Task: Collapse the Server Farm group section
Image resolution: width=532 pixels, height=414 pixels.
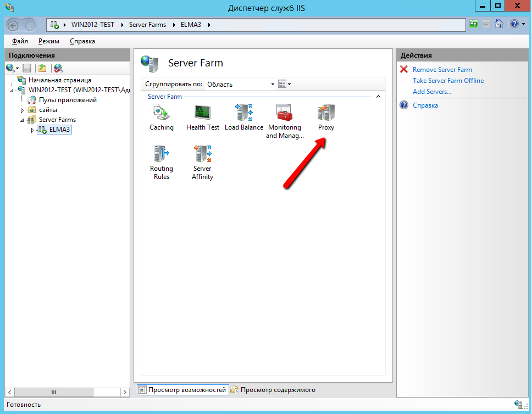Action: click(378, 97)
